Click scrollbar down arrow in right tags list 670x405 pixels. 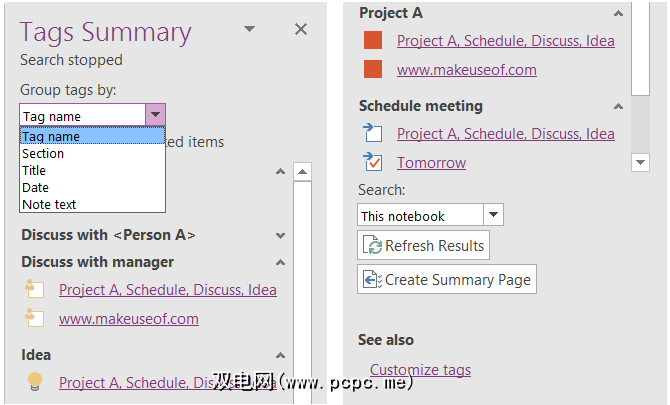[641, 162]
